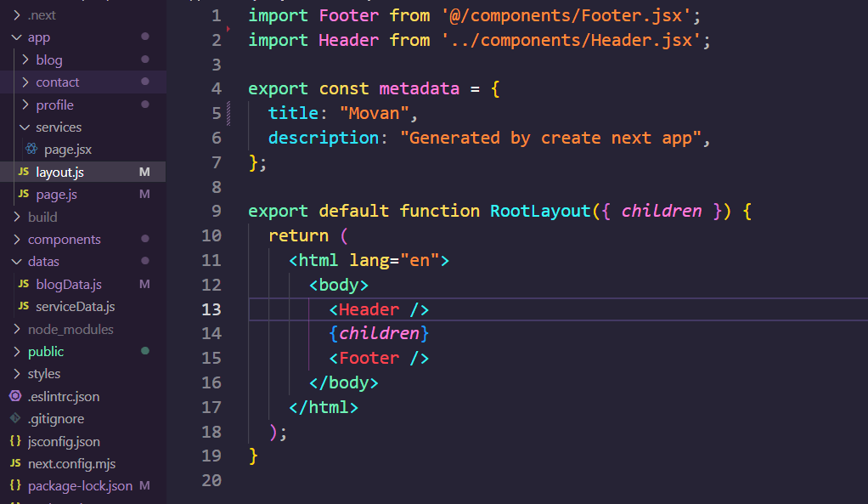Image resolution: width=868 pixels, height=504 pixels.
Task: Open page.jsx in services folder
Action: click(x=68, y=150)
